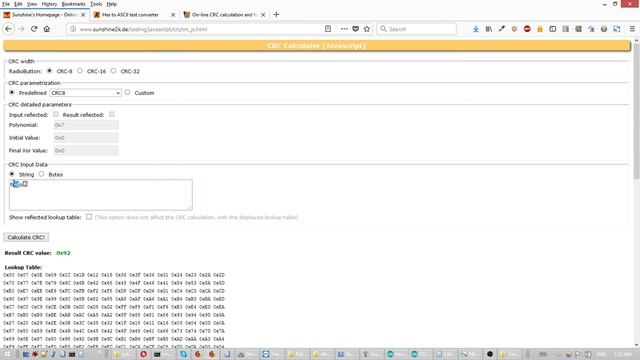Screen dimensions: 640x360
Task: Click the browser Search box
Action: point(417,29)
